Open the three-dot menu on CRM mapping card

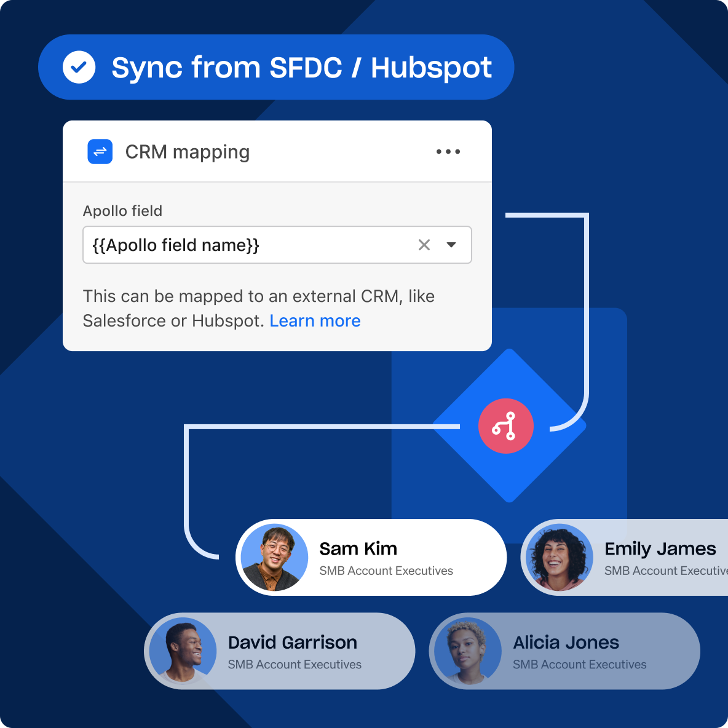coord(448,152)
